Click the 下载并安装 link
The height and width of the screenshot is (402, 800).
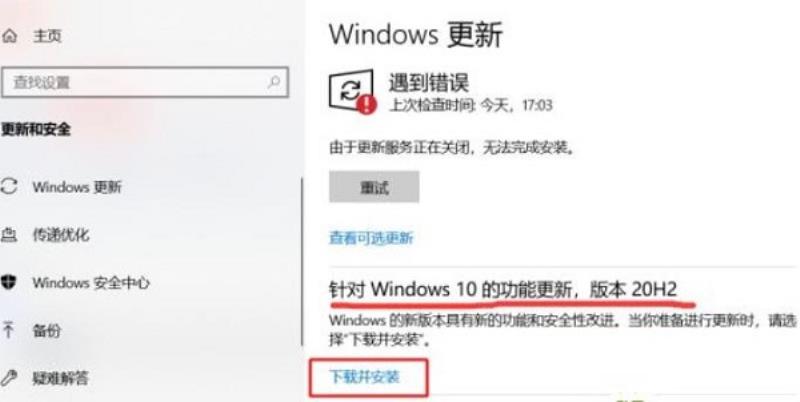pyautogui.click(x=364, y=377)
